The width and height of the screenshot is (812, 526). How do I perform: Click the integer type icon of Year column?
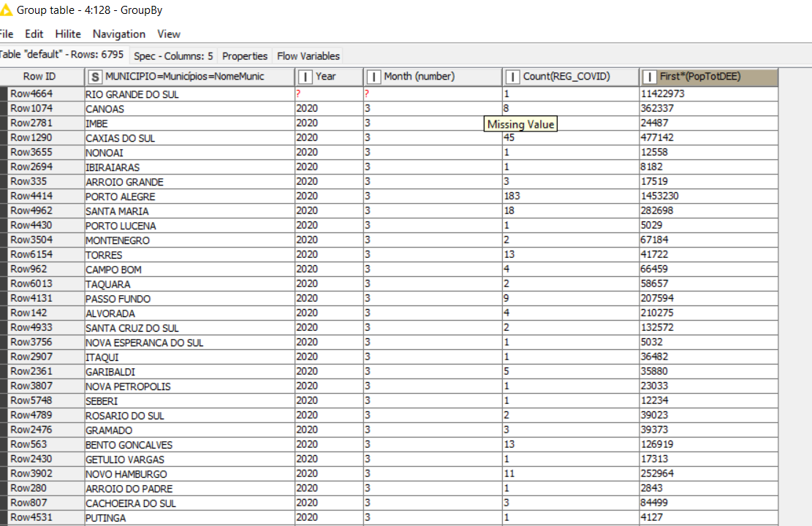[305, 77]
